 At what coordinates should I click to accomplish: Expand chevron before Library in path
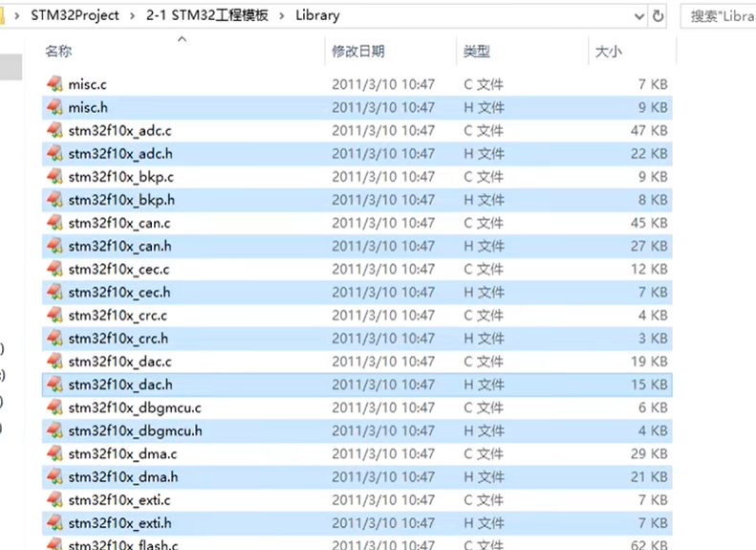[x=282, y=16]
